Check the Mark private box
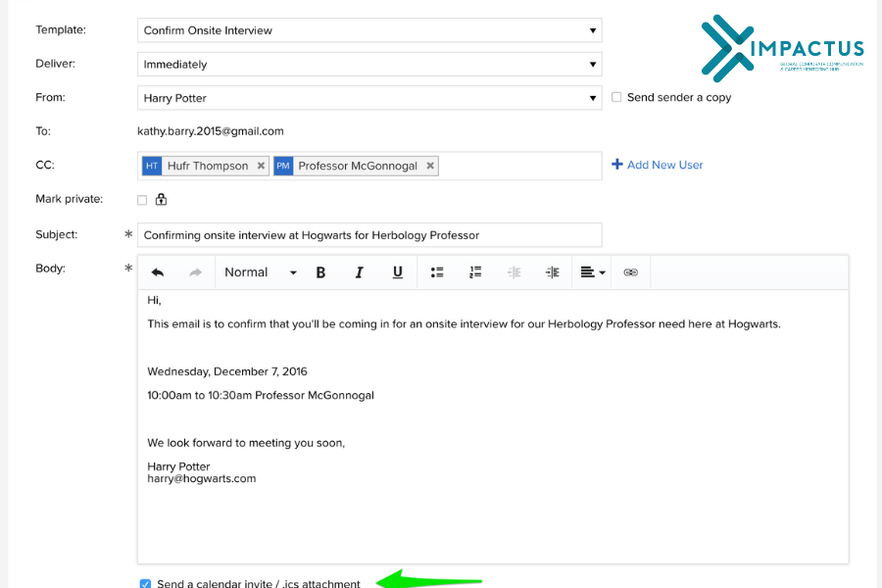 click(142, 200)
